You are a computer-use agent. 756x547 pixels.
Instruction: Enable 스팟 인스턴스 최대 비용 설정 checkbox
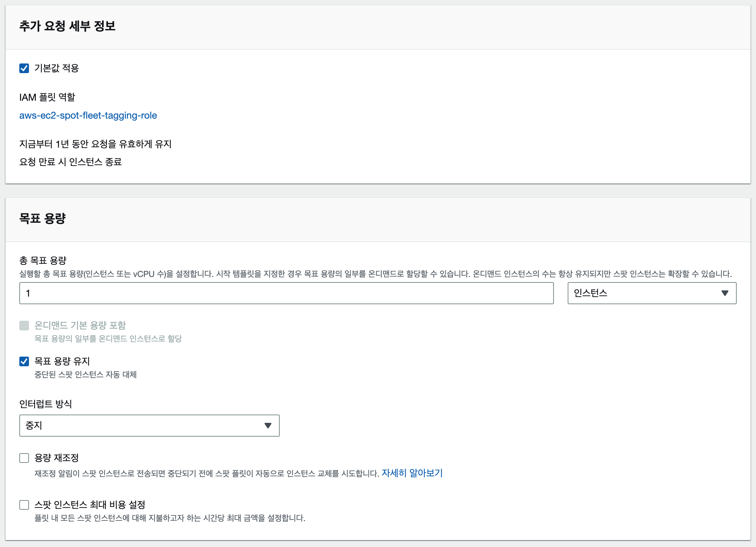[x=24, y=505]
